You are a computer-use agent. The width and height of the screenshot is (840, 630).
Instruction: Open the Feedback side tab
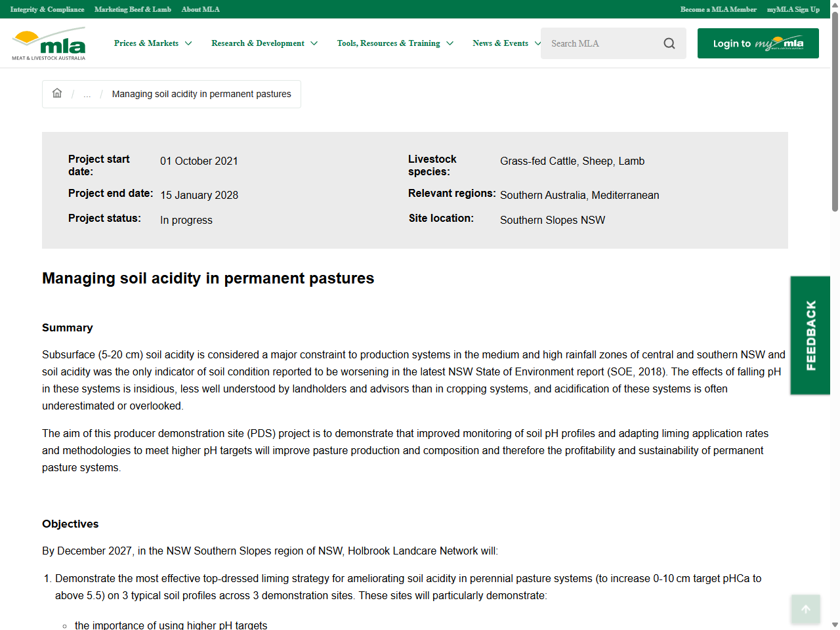810,335
